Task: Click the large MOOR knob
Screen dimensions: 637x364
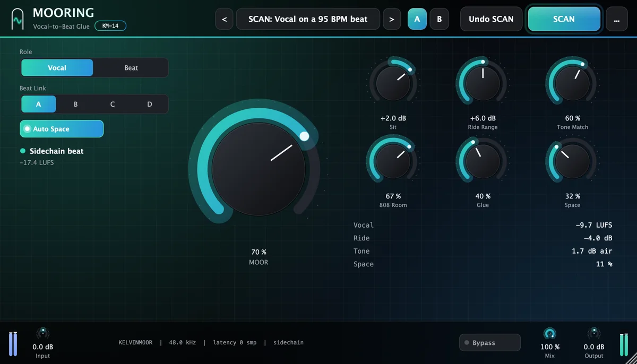Action: [259, 169]
